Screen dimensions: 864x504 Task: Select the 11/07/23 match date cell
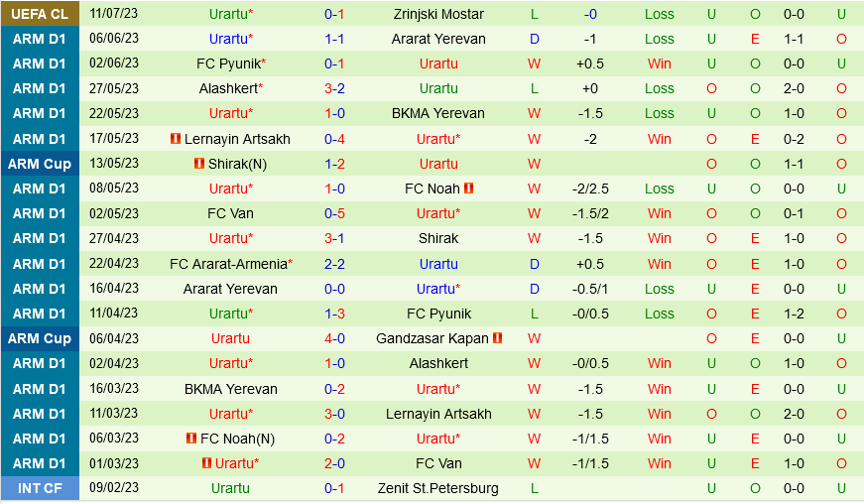tap(114, 14)
